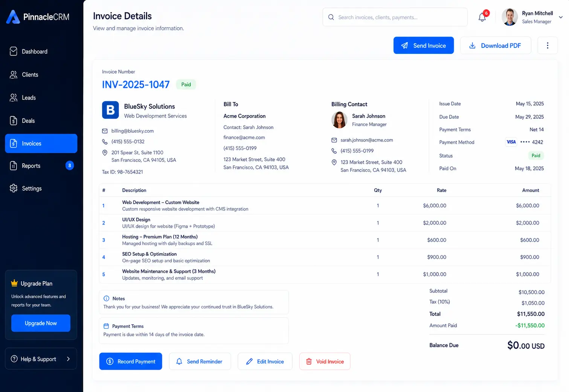Click the magnifier search icon
This screenshot has height=392, width=569.
pos(331,17)
